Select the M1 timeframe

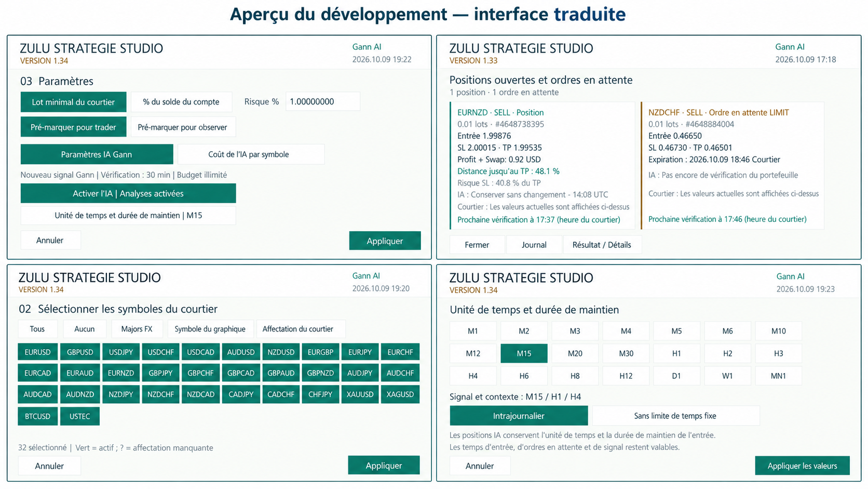473,331
